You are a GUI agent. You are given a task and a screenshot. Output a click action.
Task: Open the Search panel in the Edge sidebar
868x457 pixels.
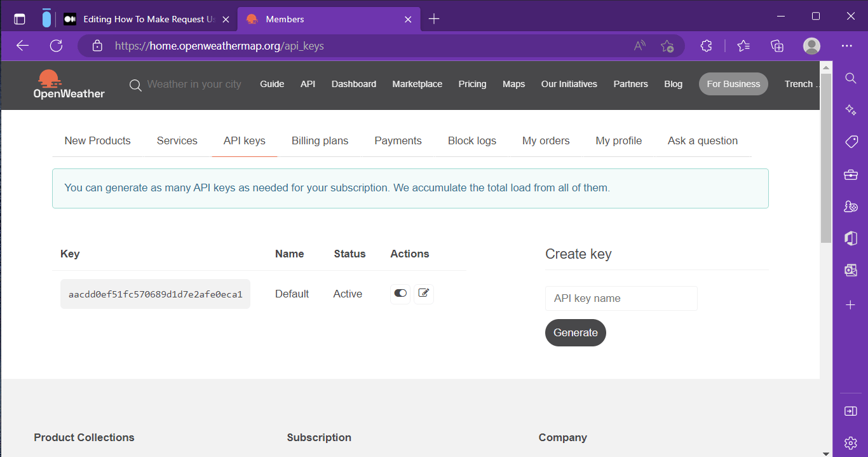(x=850, y=78)
